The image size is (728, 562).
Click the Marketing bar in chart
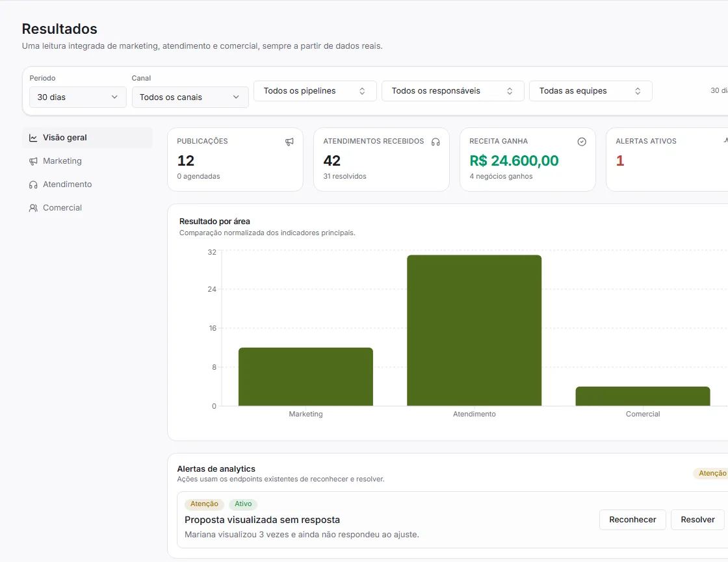click(305, 377)
